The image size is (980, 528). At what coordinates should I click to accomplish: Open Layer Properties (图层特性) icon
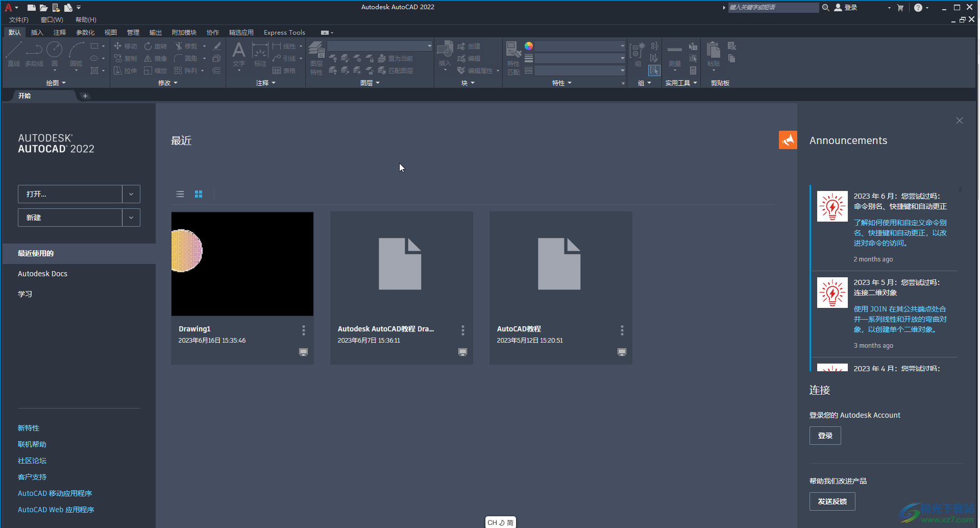pos(316,58)
